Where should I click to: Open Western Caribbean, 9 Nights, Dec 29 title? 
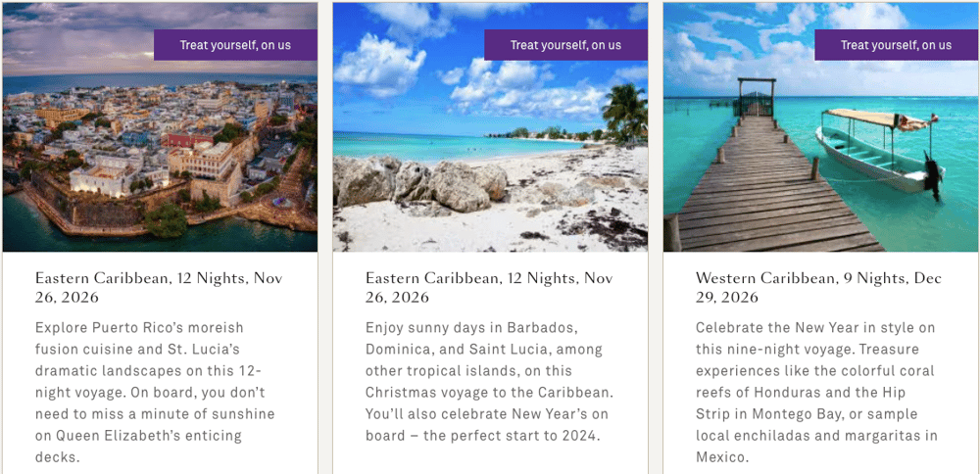(816, 287)
